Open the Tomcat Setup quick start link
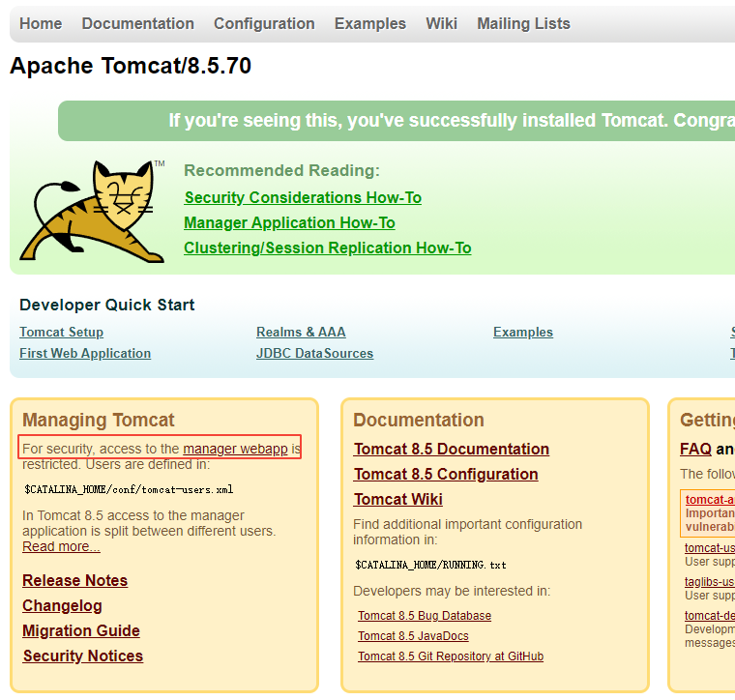 click(x=61, y=332)
